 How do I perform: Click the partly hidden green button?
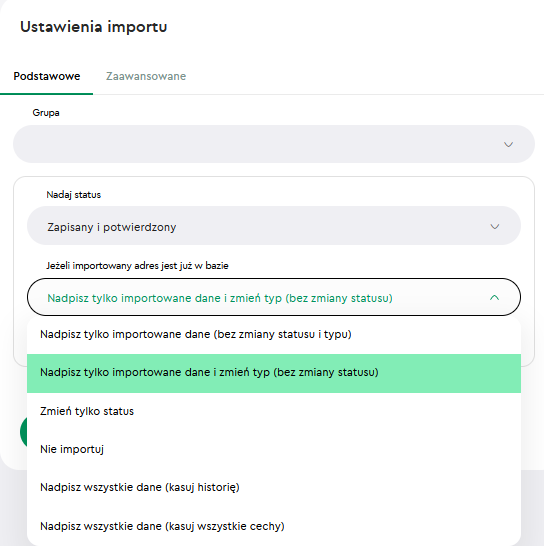[23, 432]
